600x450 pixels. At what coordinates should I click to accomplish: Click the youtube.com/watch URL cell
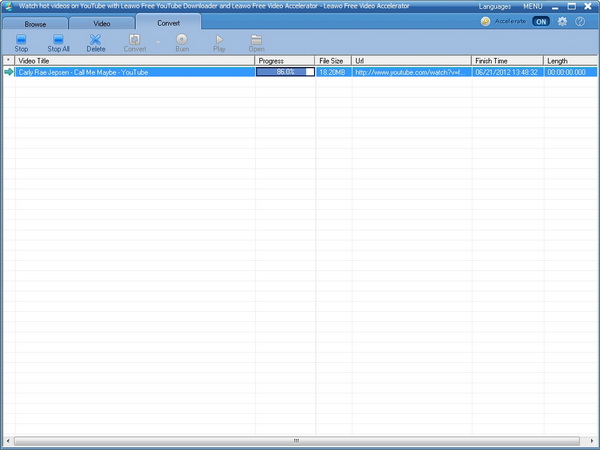[x=411, y=72]
